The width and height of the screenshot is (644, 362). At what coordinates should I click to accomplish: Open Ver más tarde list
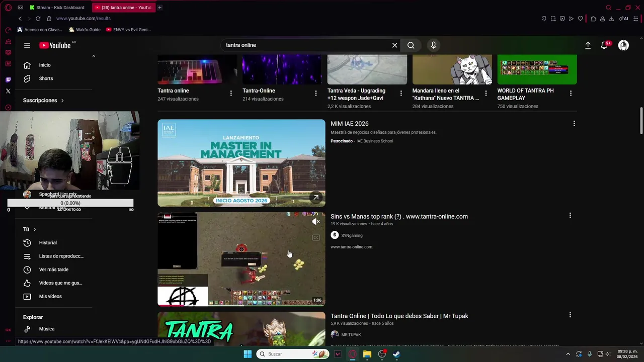(x=54, y=269)
